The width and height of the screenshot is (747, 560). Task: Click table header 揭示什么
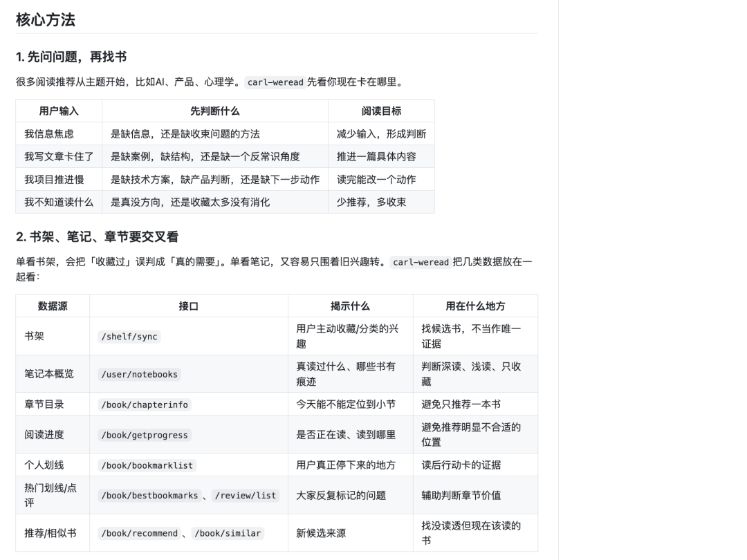click(350, 306)
